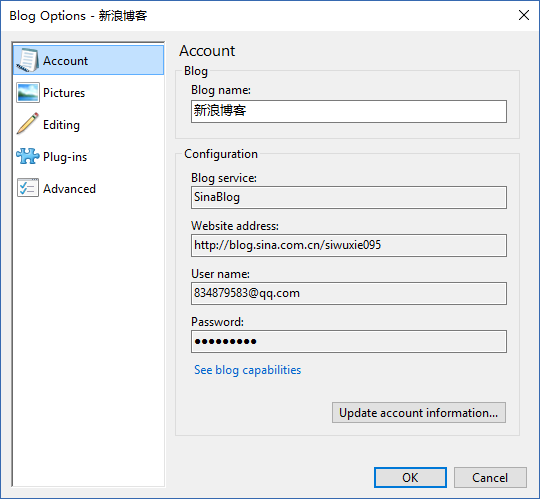Click the 'Website address:' label
540x499 pixels.
[235, 226]
